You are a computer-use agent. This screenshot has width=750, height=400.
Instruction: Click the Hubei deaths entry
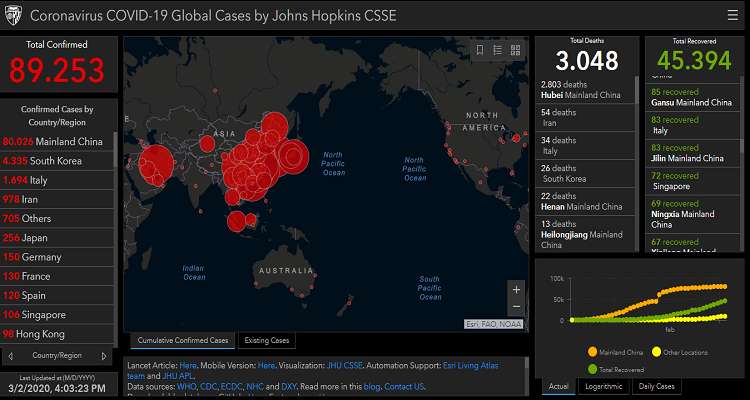pos(587,90)
